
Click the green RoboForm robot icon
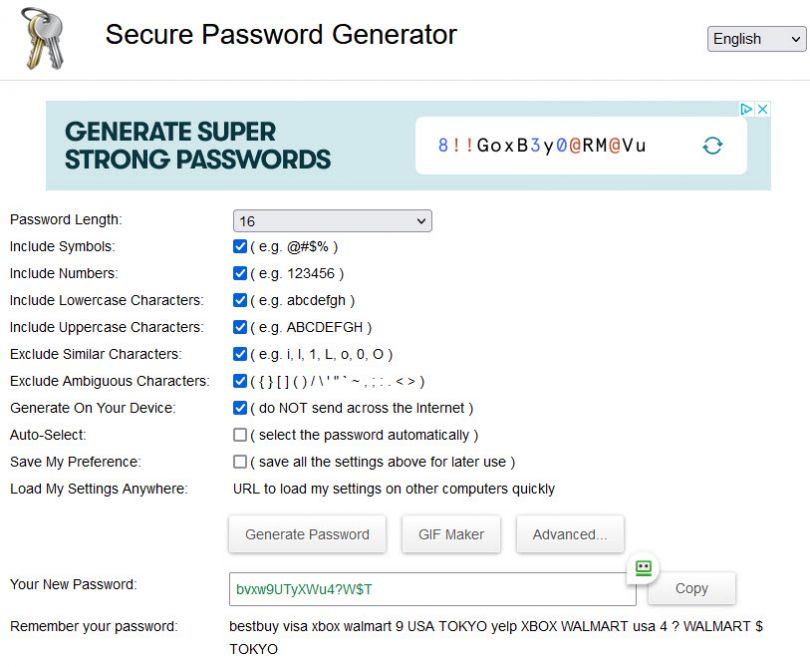click(x=643, y=568)
